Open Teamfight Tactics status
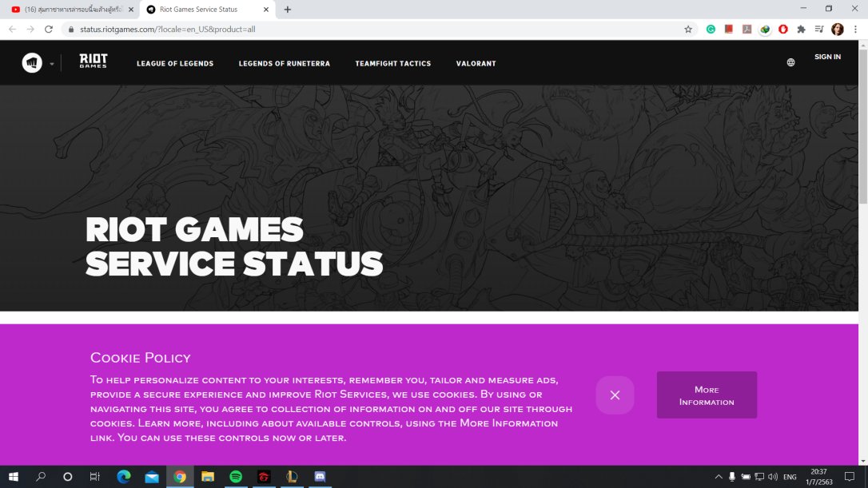 click(393, 64)
